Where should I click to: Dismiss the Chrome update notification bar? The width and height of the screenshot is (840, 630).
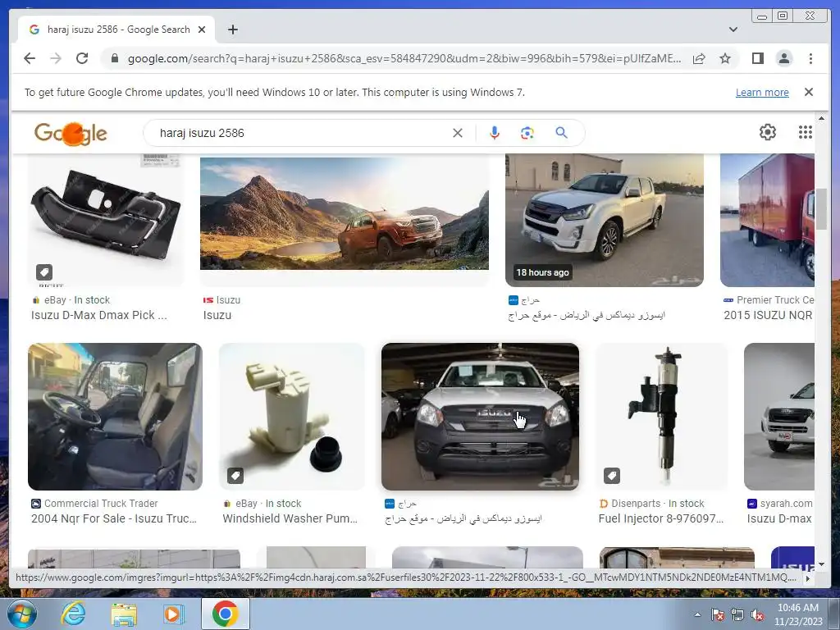(x=808, y=92)
